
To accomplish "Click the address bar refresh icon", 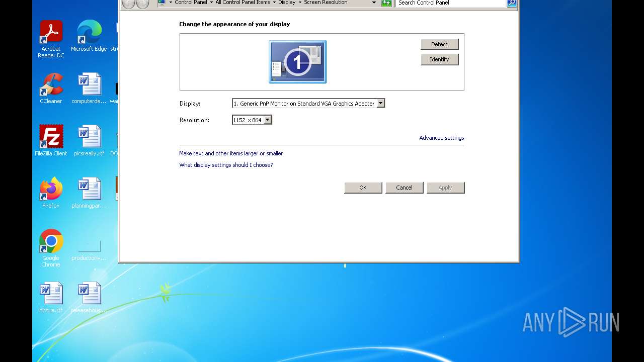I will [x=386, y=3].
